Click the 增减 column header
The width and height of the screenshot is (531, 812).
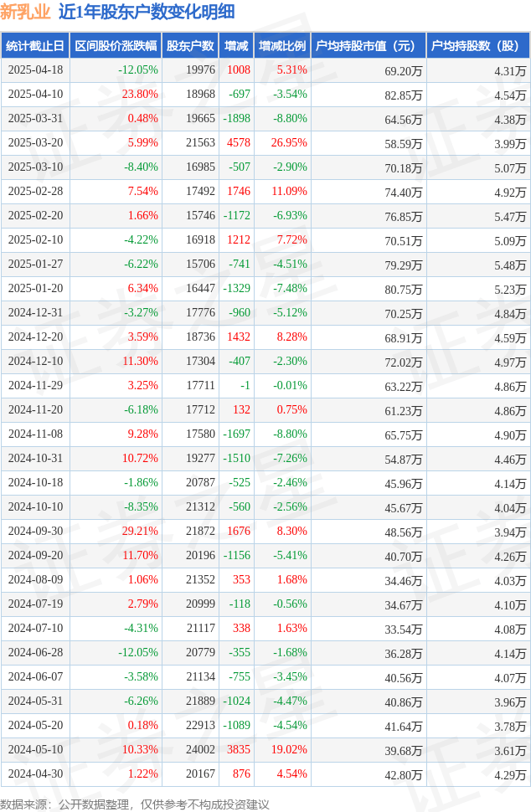tap(237, 46)
